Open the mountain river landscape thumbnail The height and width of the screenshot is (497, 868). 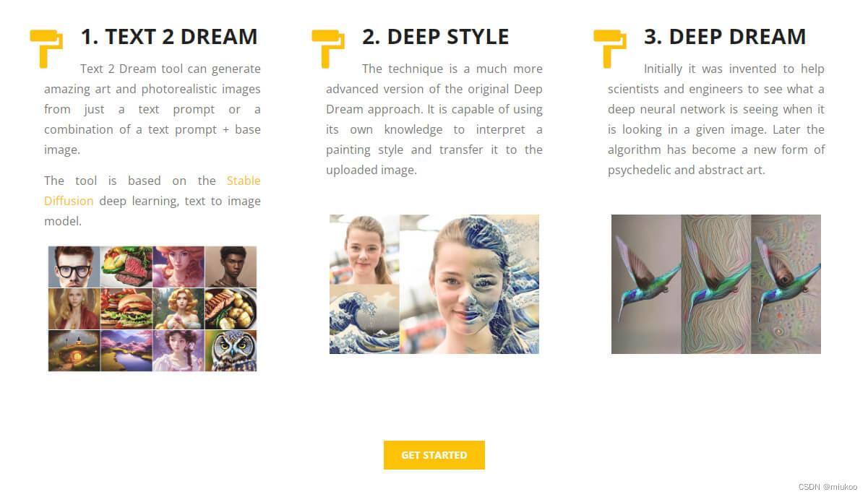(x=126, y=351)
